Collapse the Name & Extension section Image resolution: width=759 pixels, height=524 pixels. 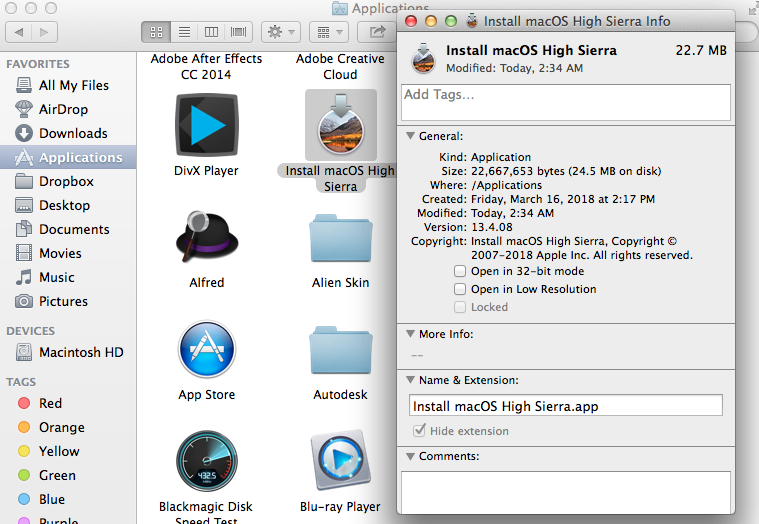pyautogui.click(x=409, y=380)
